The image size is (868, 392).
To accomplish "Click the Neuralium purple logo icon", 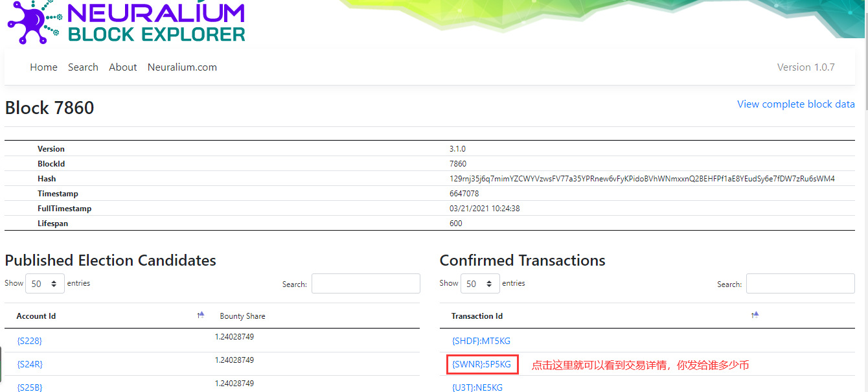I will tap(32, 22).
